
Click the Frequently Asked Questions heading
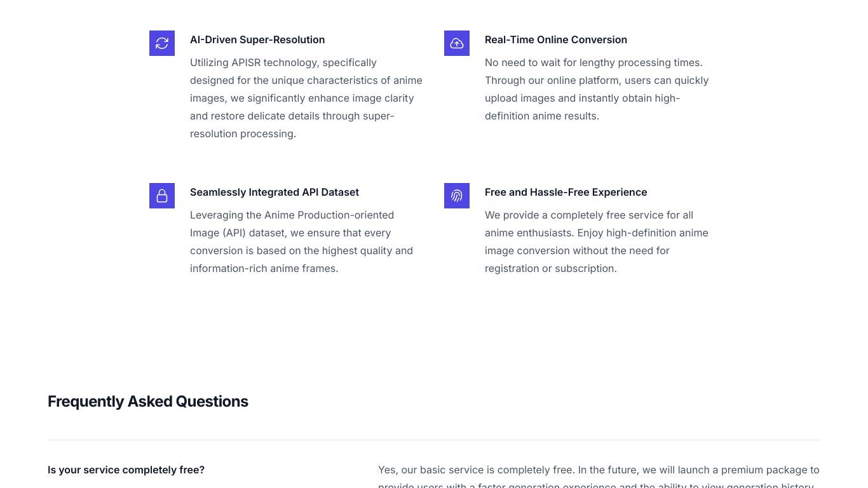coord(148,402)
